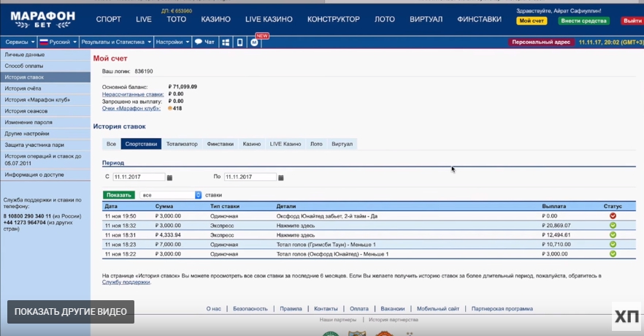Click the Персональный адрес button

[541, 42]
